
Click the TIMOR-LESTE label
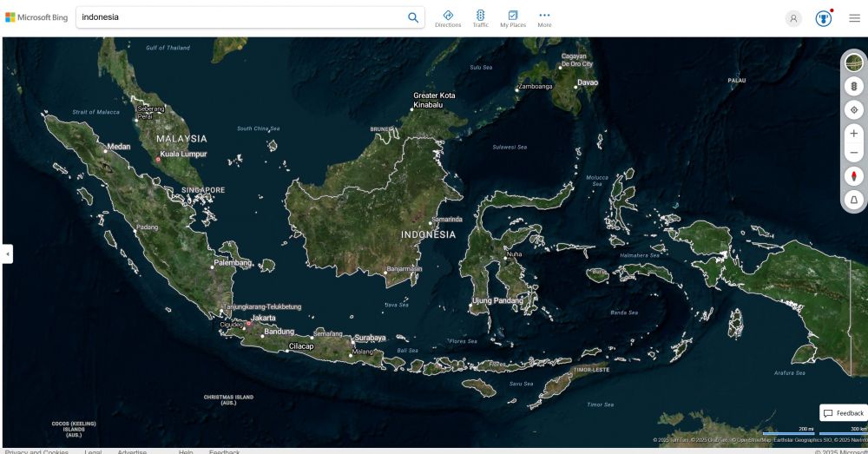pos(591,370)
